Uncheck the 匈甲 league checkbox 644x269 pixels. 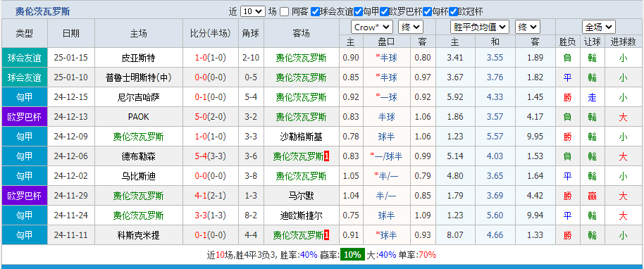pos(358,12)
